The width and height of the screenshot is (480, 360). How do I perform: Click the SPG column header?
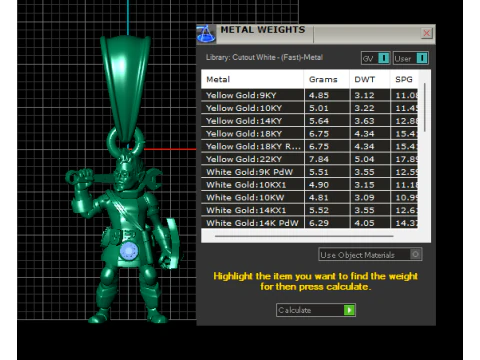(x=404, y=79)
